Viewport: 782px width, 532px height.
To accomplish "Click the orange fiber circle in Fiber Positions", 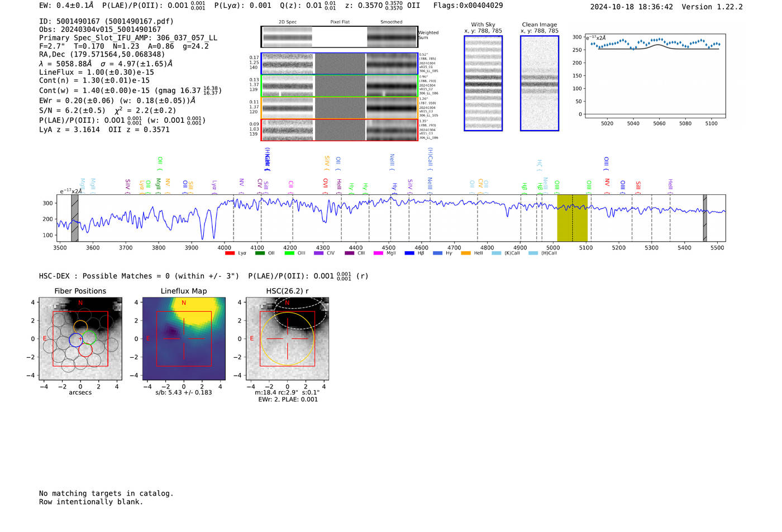I will click(80, 328).
